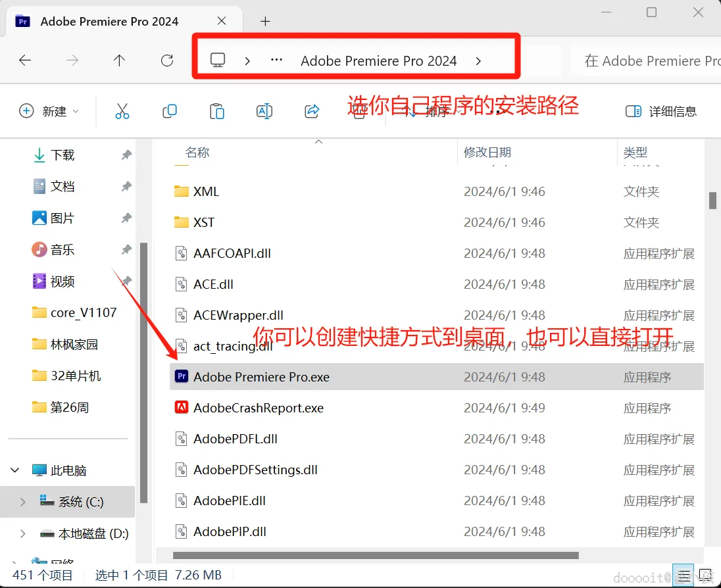Click the Copy icon in toolbar
The width and height of the screenshot is (721, 588).
[x=170, y=111]
